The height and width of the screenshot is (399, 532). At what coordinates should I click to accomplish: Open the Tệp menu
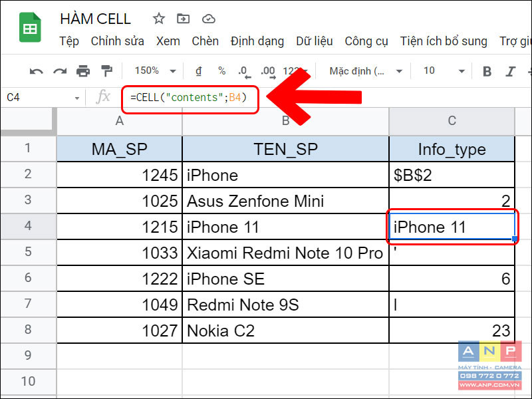[x=69, y=41]
